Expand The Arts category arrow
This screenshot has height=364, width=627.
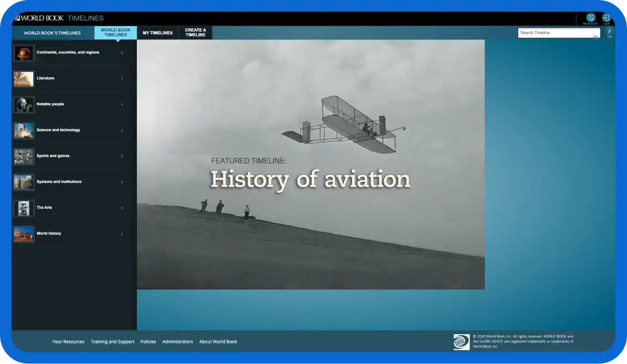[x=122, y=208]
